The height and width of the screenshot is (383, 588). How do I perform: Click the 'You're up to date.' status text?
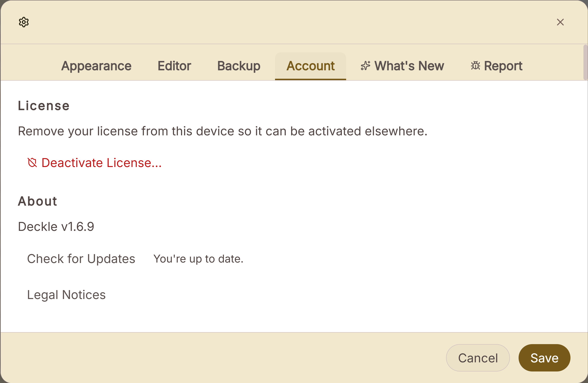[x=198, y=259]
